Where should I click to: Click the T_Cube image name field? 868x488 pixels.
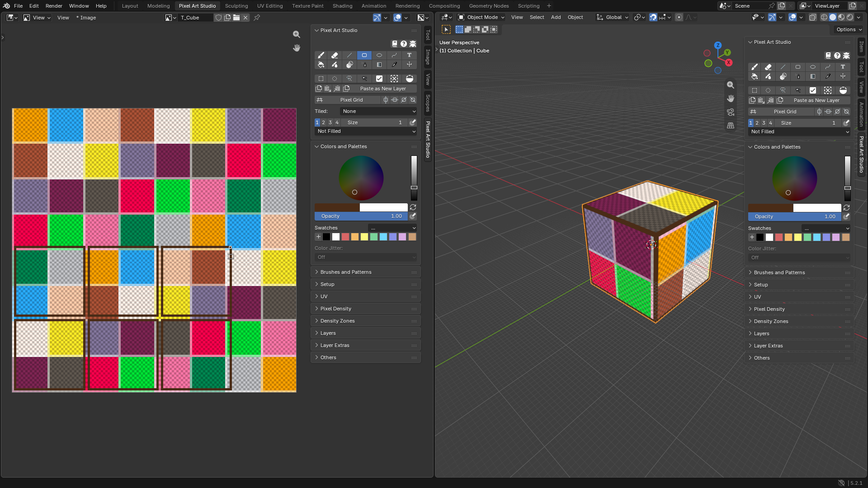tap(195, 18)
